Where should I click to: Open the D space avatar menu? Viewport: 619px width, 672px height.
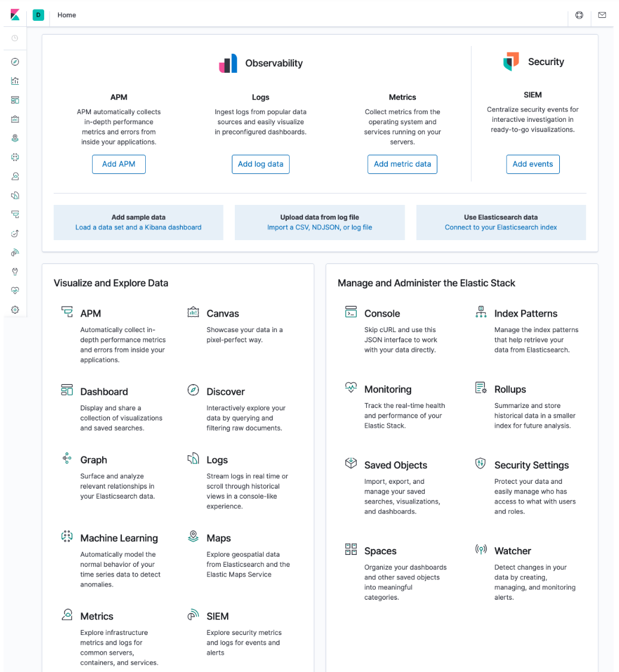38,15
